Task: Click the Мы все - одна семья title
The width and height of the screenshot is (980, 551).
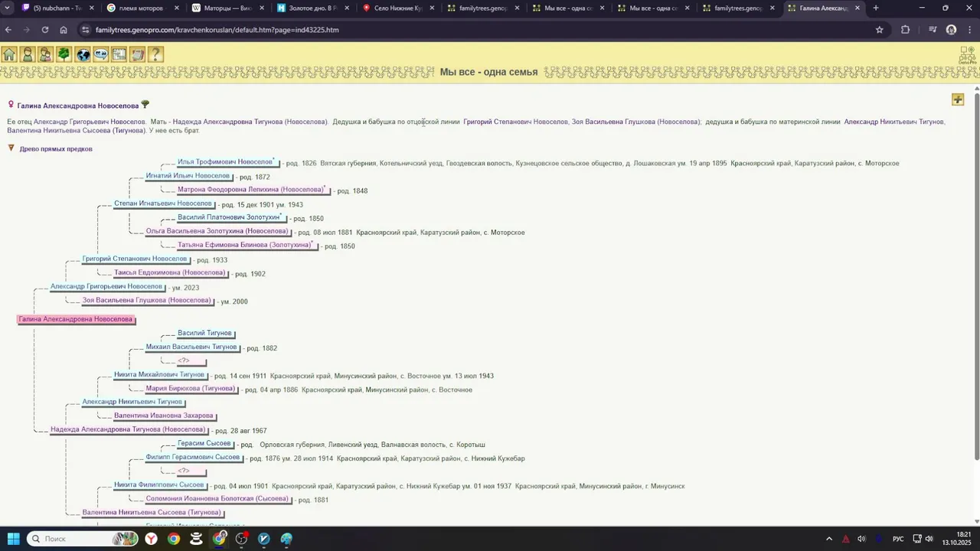Action: [x=488, y=72]
